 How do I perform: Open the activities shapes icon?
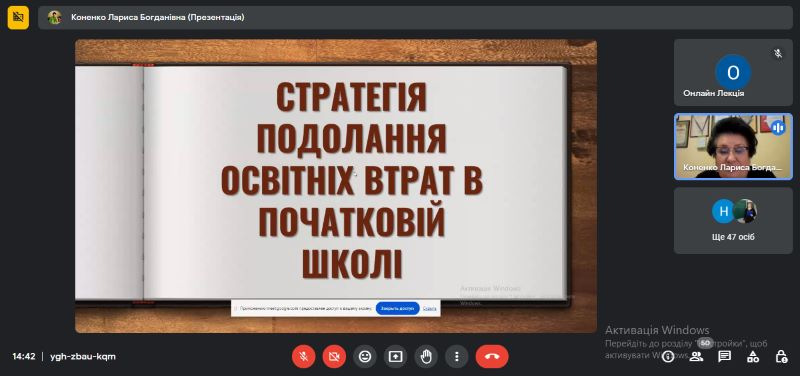point(753,357)
